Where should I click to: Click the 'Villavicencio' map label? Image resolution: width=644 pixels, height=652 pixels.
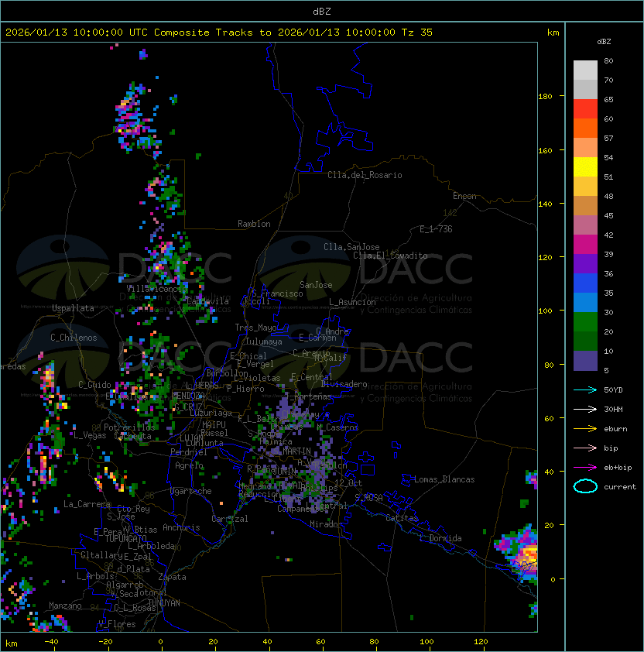[x=156, y=289]
